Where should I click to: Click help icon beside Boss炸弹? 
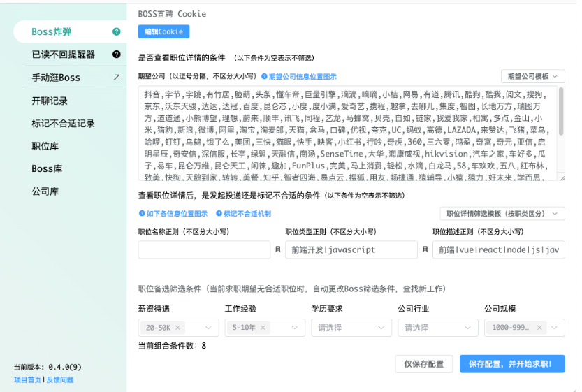117,32
